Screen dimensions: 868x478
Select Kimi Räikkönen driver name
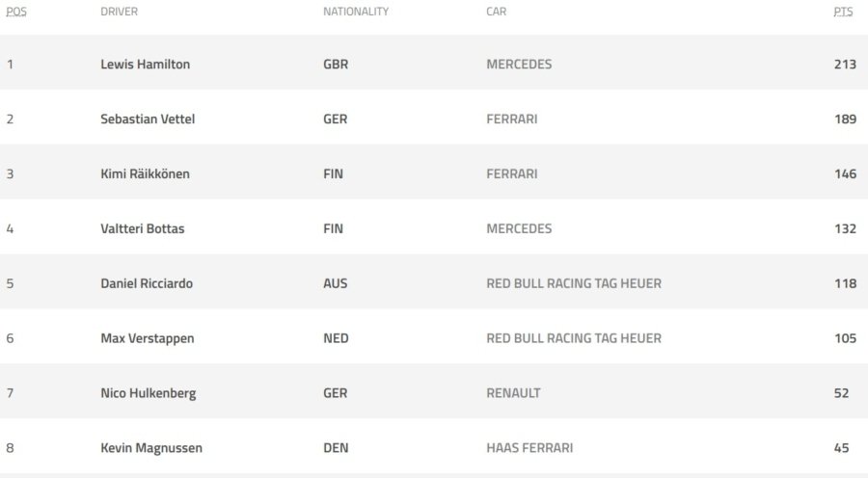(x=145, y=173)
